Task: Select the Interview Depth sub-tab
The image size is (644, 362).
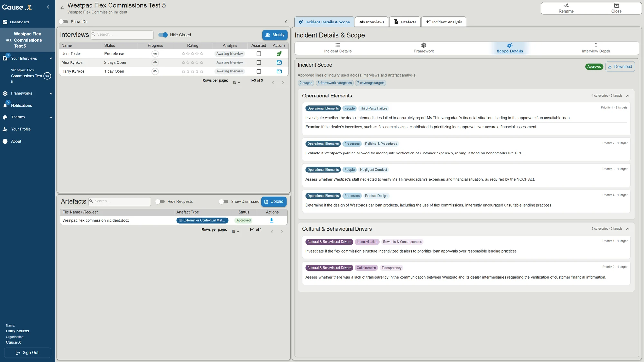Action: [596, 48]
